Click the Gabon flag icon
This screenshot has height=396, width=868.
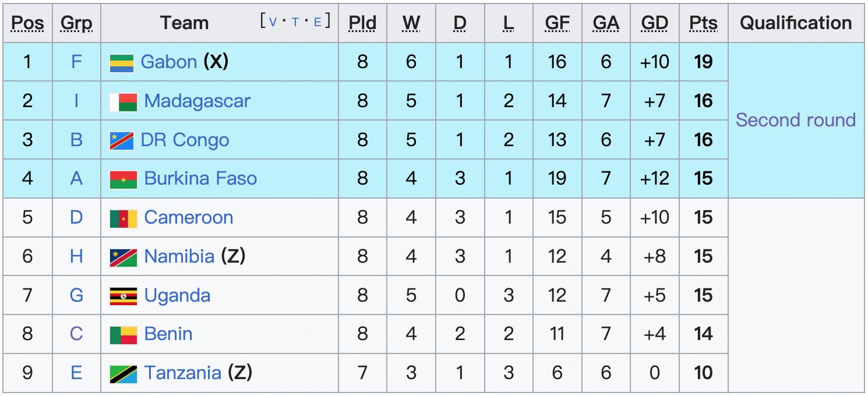pos(121,63)
